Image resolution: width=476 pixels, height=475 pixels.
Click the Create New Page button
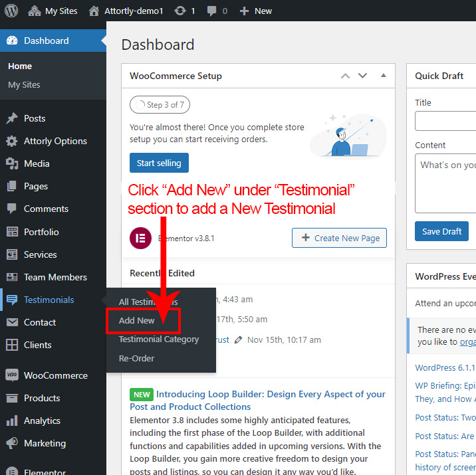coord(339,238)
